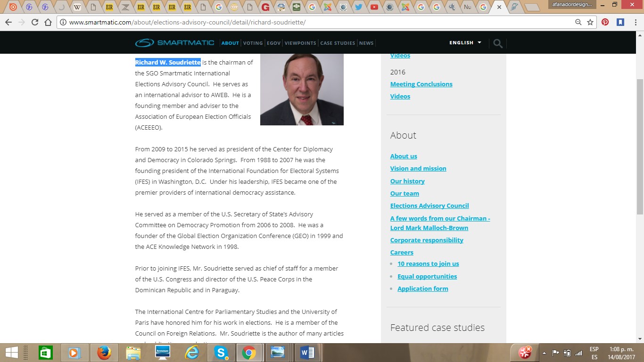The image size is (644, 362).
Task: Click highlighted name Richard W. Soudriette
Action: [x=168, y=63]
